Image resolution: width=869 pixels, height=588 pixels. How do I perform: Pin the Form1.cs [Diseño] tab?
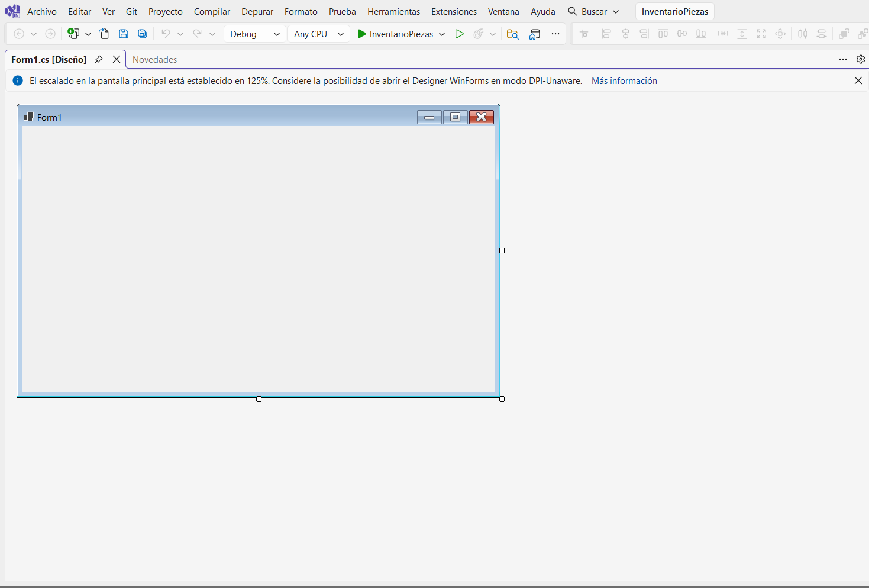(99, 59)
